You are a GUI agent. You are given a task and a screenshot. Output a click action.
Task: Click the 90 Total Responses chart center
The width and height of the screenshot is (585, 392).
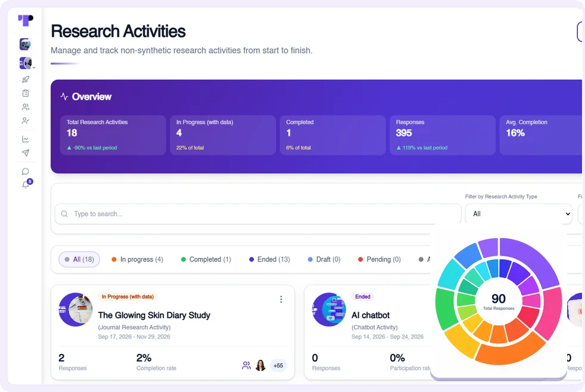499,301
